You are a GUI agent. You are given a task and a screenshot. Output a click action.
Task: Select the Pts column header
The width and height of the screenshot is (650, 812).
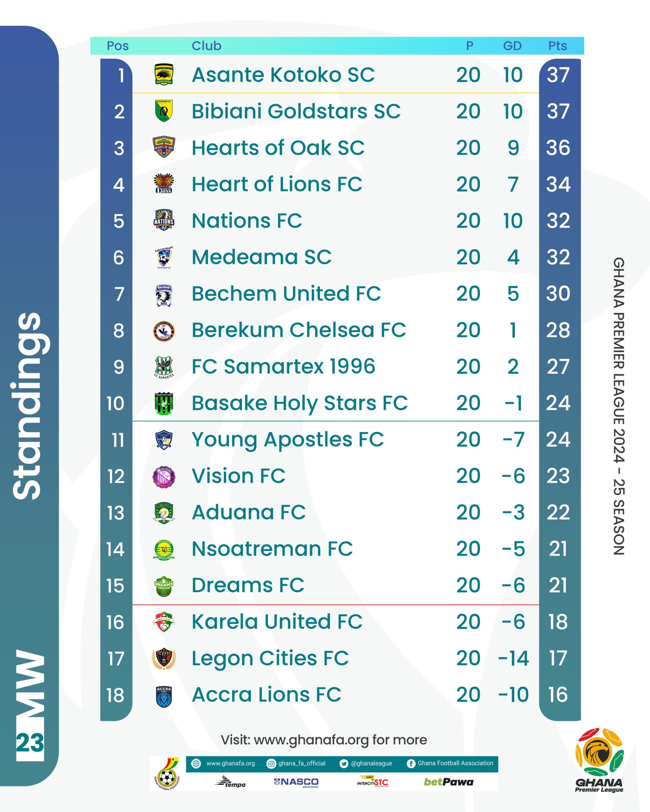coord(557,46)
